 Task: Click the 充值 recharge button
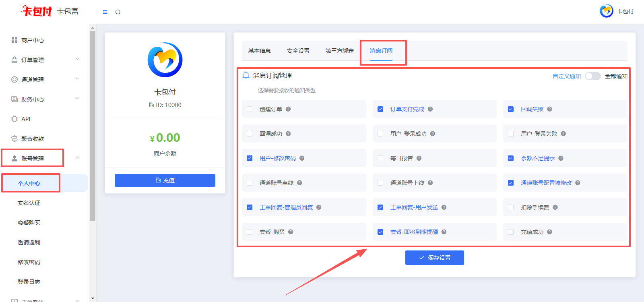pos(165,180)
